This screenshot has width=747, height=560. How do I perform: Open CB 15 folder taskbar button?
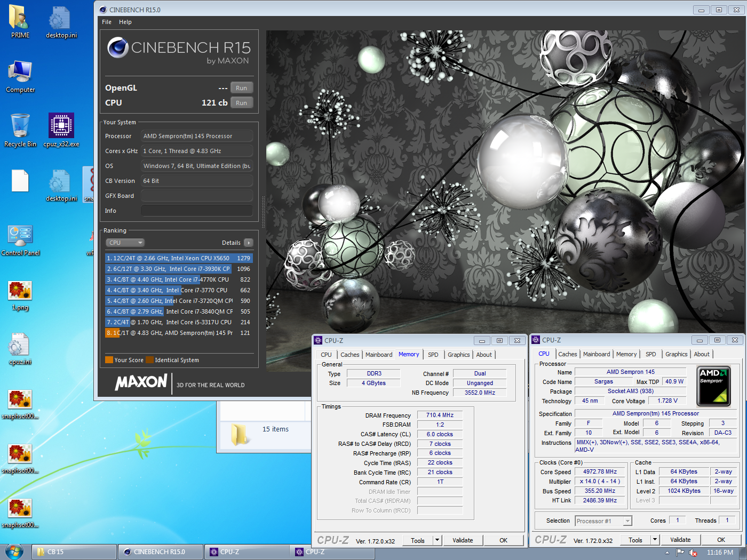74,552
